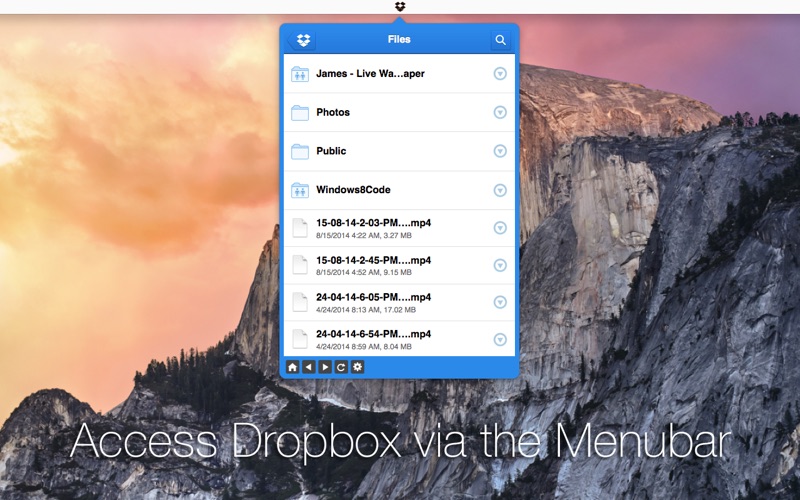Navigate forward with the right arrow button

325,367
